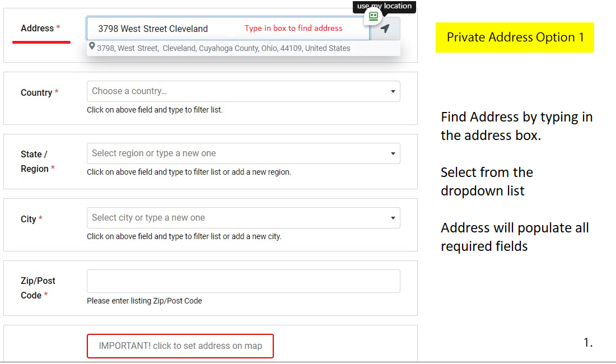Viewport: 616px width, 364px height.
Task: Open the City dropdown arrow
Action: coord(393,218)
